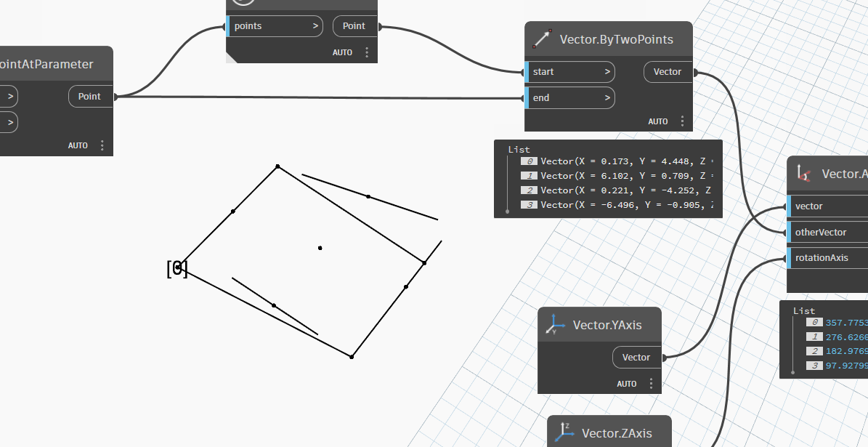Screen dimensions: 868x447
Task: Open options menu of PointAtParameter node
Action: point(102,145)
